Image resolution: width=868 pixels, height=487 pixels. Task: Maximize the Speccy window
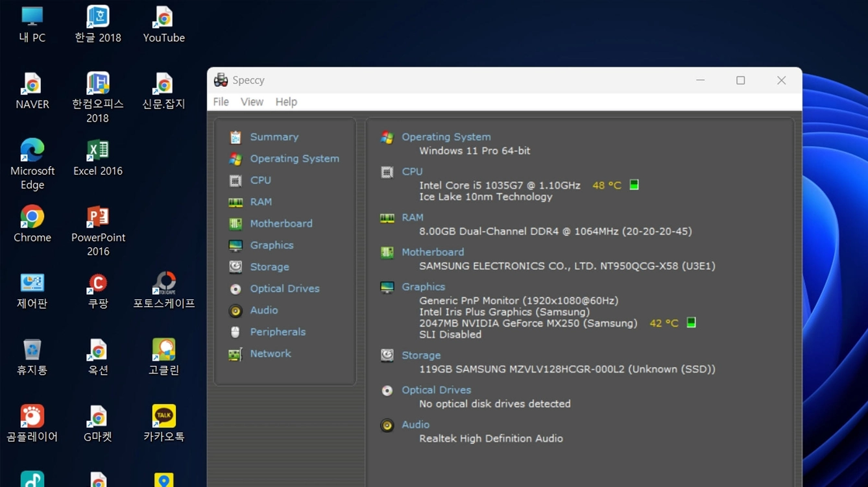740,81
